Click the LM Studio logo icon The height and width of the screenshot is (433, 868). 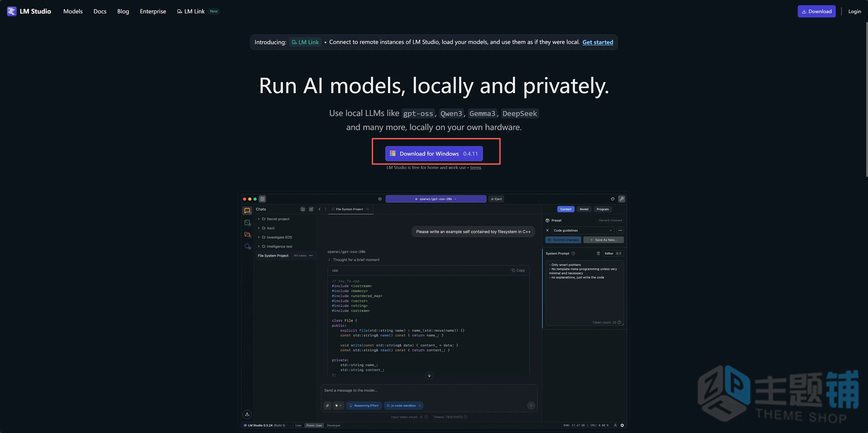coord(12,11)
